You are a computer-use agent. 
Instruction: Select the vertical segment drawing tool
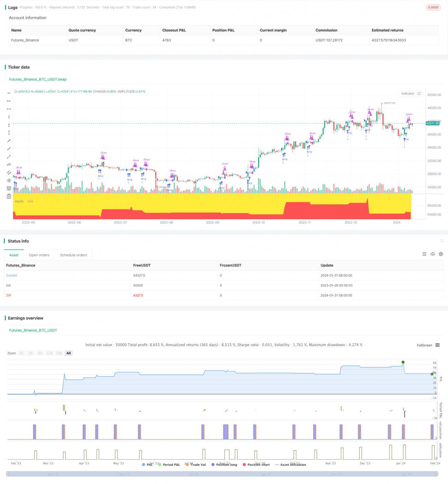tap(9, 133)
